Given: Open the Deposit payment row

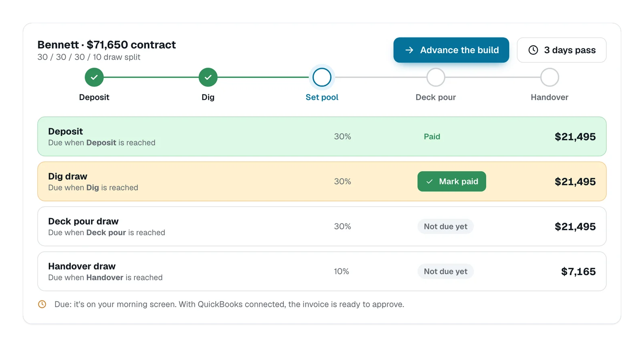Looking at the screenshot, I should pos(322,137).
